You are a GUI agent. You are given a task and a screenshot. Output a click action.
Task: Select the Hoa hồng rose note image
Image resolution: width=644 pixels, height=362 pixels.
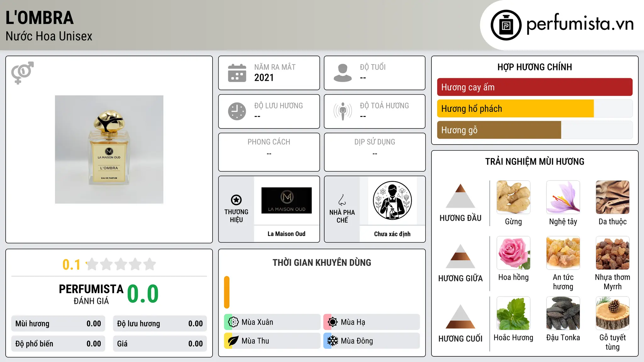(514, 253)
